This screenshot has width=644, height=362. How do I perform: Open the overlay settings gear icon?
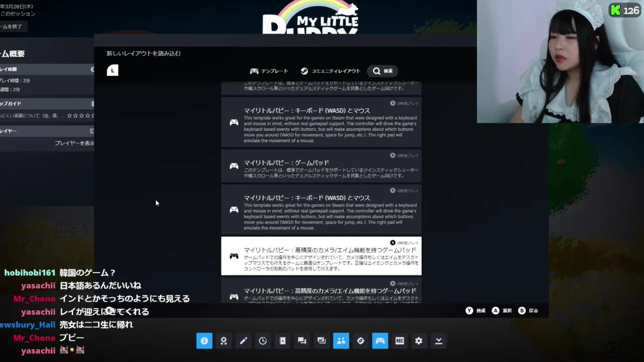[x=419, y=341]
